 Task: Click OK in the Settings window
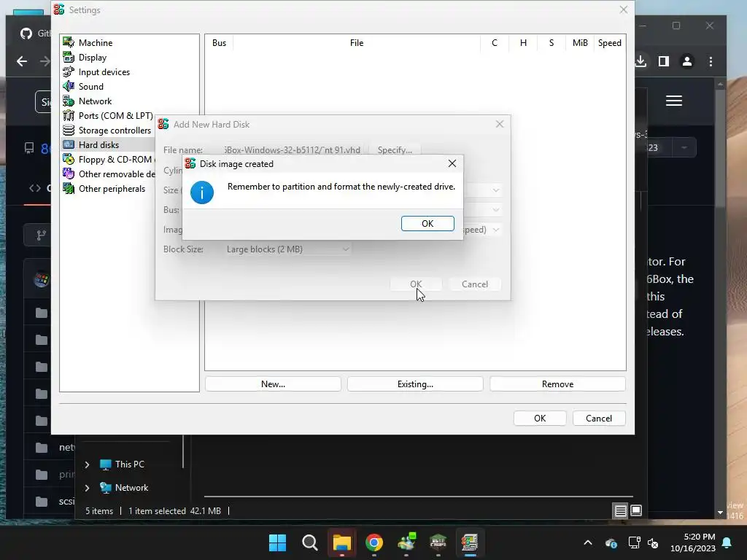pos(540,418)
